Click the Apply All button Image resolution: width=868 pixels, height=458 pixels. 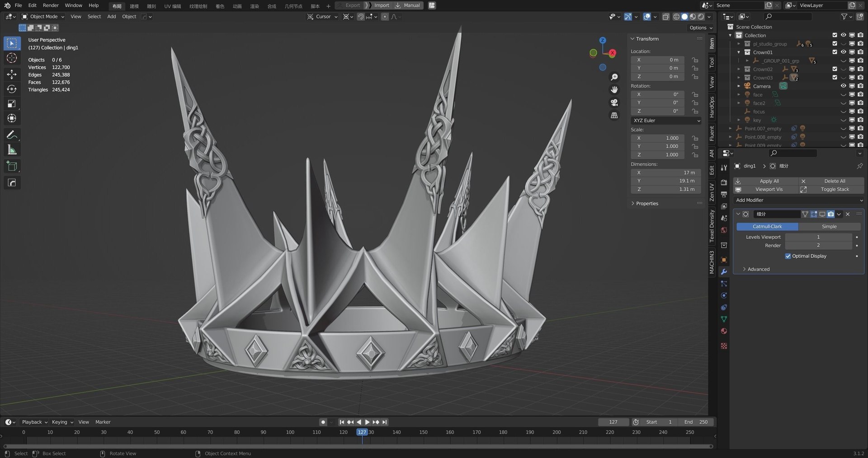click(x=766, y=181)
